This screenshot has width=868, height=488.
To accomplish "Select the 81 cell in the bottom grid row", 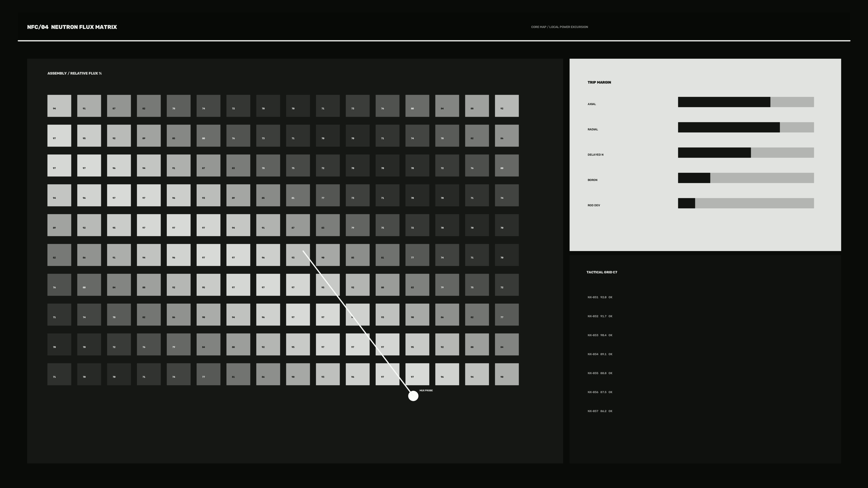I will [x=238, y=374].
